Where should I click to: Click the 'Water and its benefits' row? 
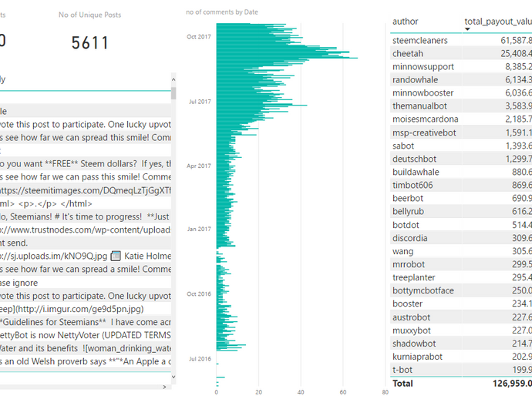tap(86, 348)
